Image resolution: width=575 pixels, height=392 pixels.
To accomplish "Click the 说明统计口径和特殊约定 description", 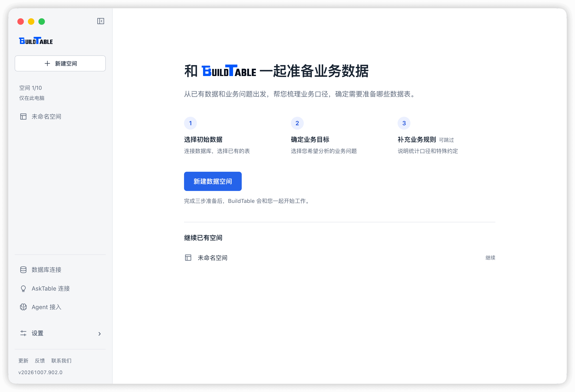I will 428,151.
